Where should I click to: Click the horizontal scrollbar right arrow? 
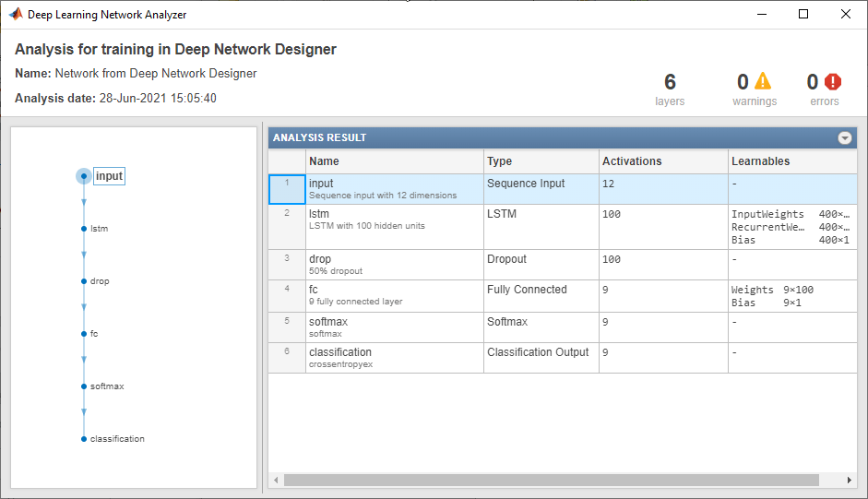pos(850,481)
